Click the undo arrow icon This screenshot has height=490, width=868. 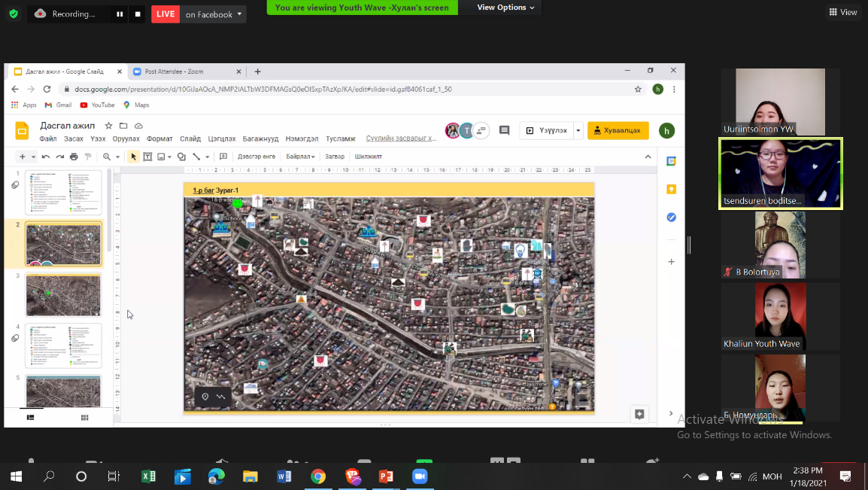pos(46,157)
